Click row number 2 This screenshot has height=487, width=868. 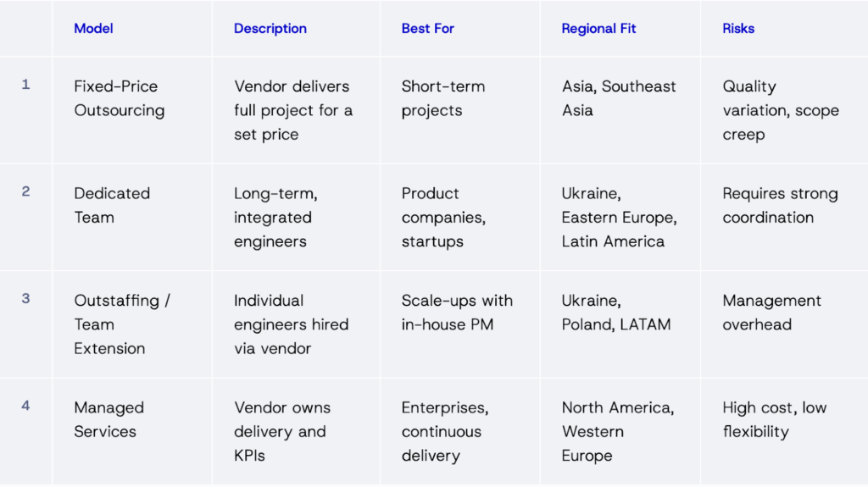coord(25,192)
